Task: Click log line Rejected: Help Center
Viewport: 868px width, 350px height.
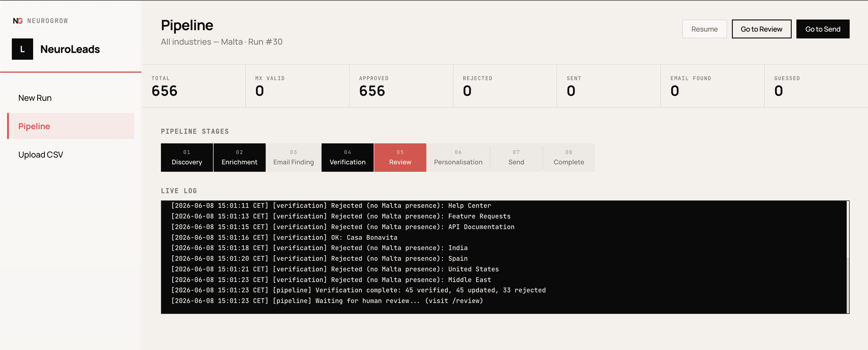Action: point(331,206)
